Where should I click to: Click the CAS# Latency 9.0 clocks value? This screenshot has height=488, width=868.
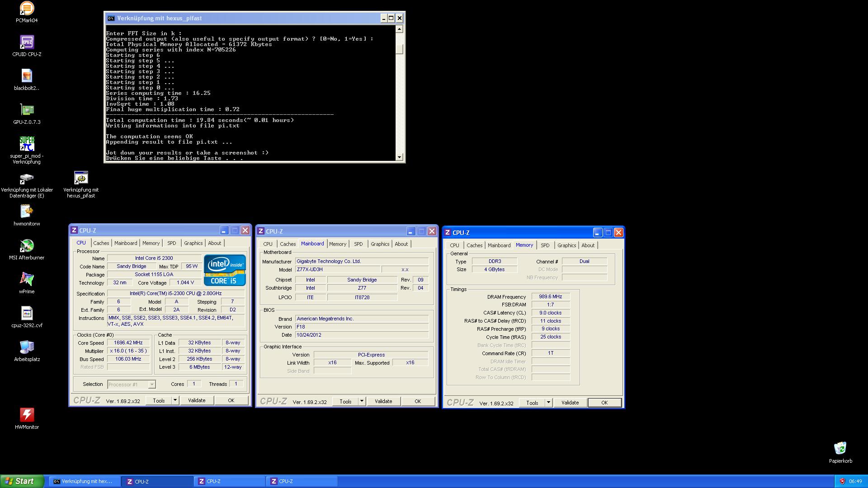click(551, 313)
